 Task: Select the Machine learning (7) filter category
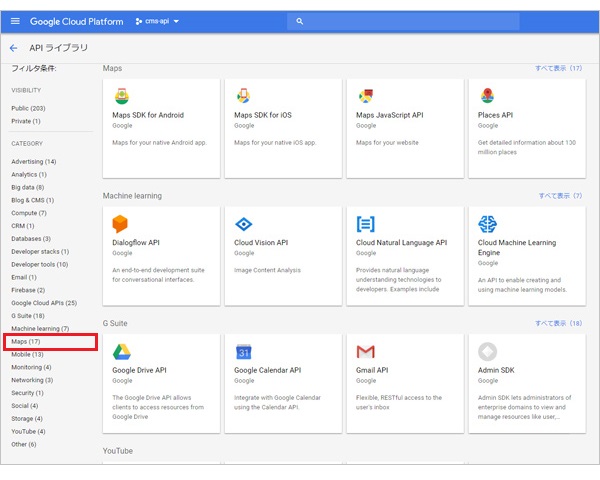[x=40, y=328]
